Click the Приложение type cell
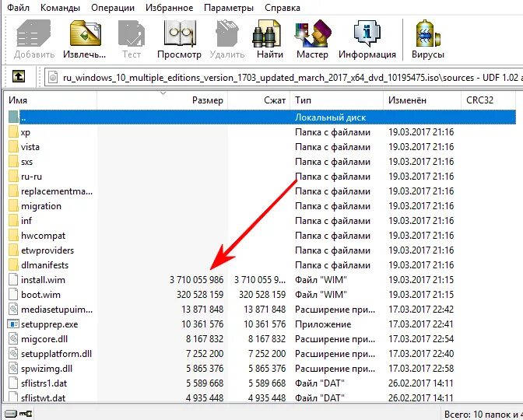The image size is (523, 420). tap(323, 324)
